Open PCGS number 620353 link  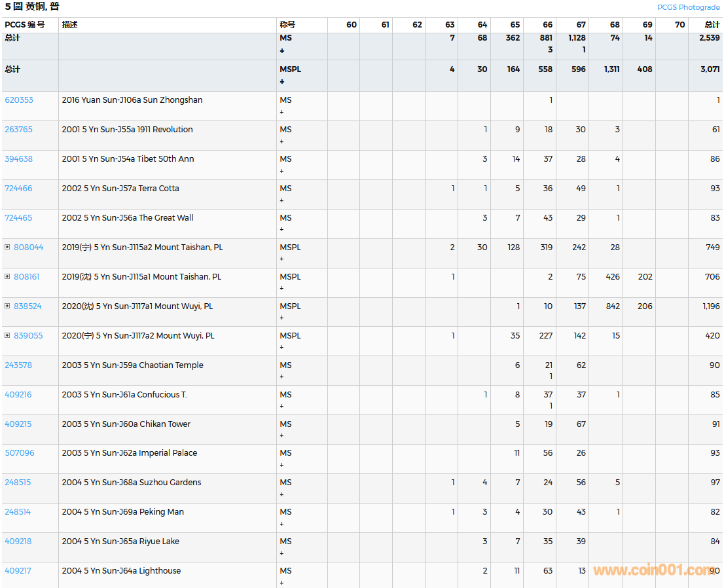click(19, 100)
